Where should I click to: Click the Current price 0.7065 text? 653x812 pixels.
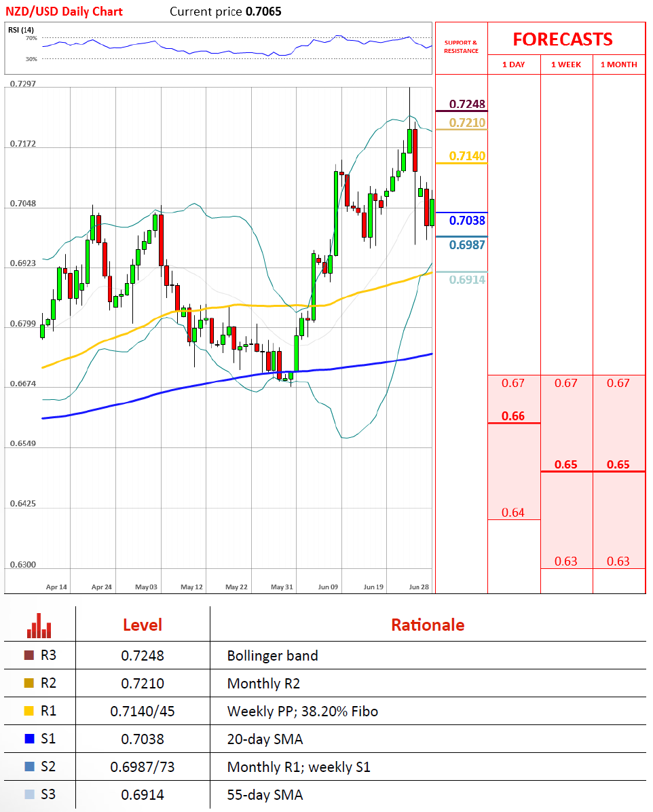pyautogui.click(x=225, y=12)
